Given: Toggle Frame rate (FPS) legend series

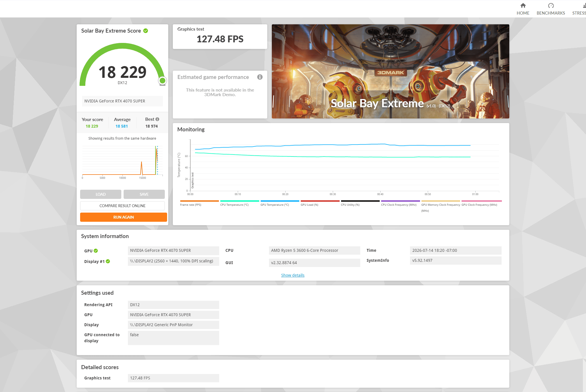Looking at the screenshot, I should coord(199,203).
